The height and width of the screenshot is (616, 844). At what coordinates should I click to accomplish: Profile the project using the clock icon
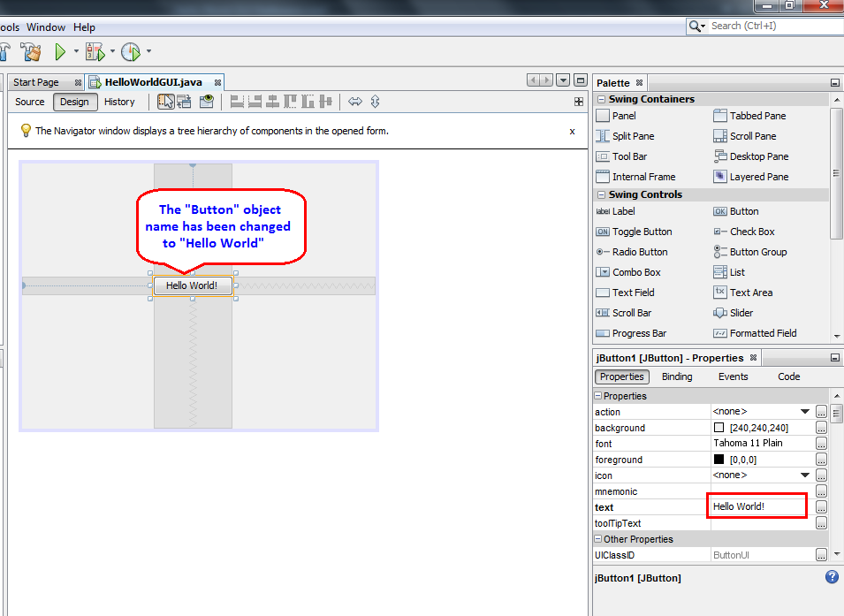click(x=131, y=52)
